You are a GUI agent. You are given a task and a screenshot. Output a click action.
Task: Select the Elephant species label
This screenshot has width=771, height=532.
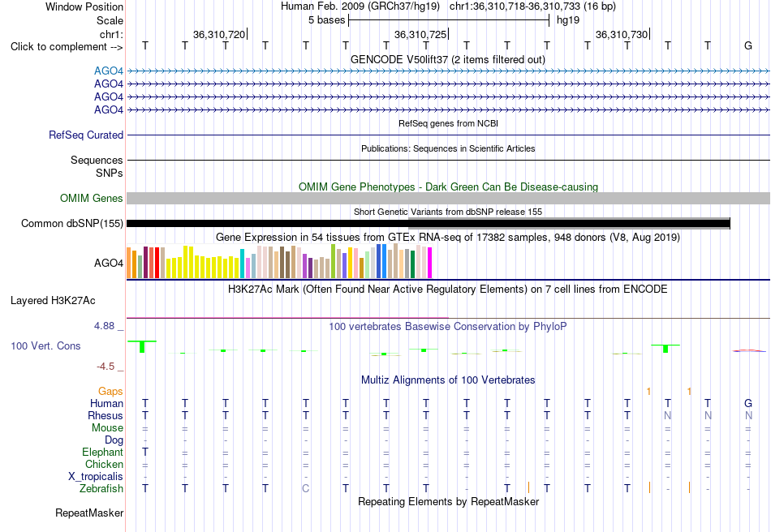point(103,452)
